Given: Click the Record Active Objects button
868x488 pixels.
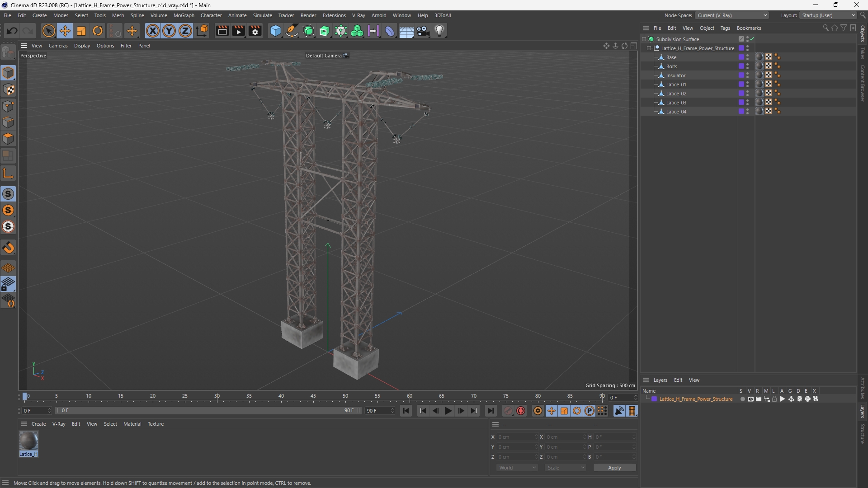Looking at the screenshot, I should click(x=508, y=411).
